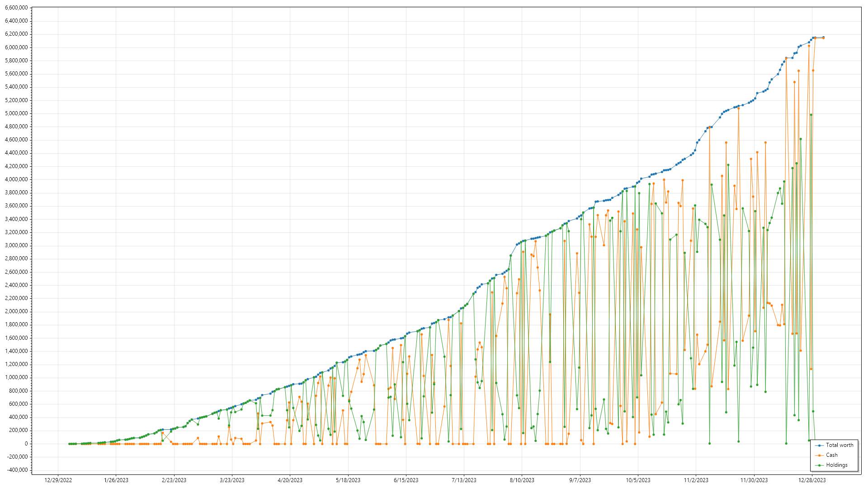Click the 3,000,000 y-axis label
The width and height of the screenshot is (868, 488).
pos(16,245)
